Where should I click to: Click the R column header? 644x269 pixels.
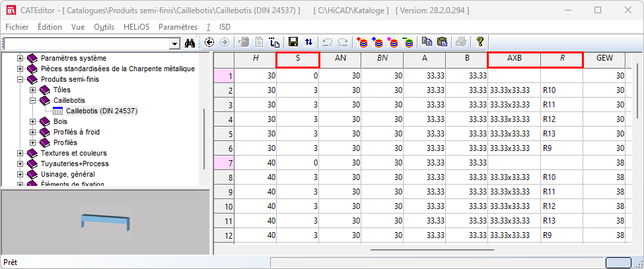pyautogui.click(x=562, y=60)
